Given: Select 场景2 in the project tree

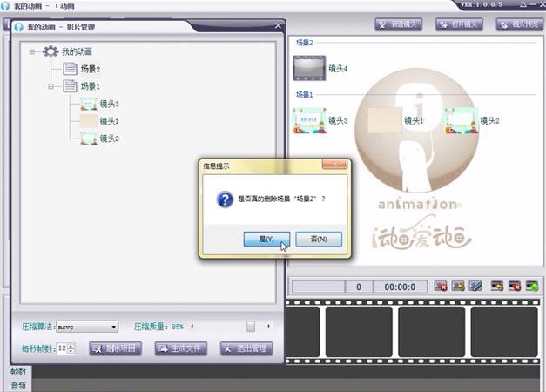Looking at the screenshot, I should pyautogui.click(x=90, y=69).
